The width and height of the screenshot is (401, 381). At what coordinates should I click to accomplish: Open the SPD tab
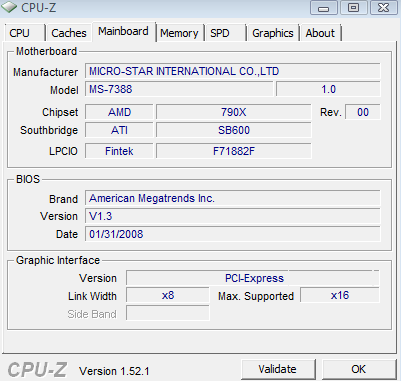coord(226,33)
